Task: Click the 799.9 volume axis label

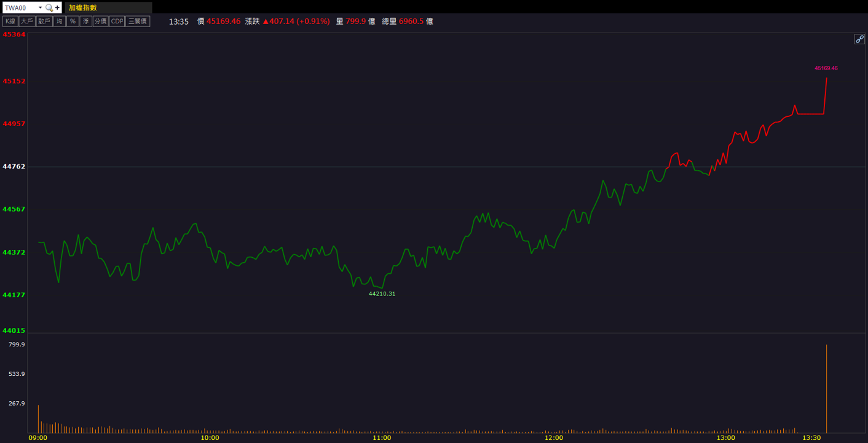Action: click(17, 345)
